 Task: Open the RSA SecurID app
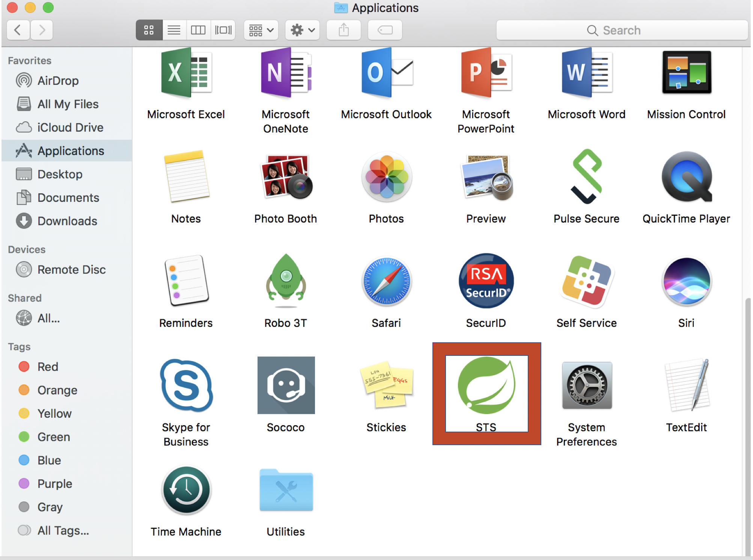click(486, 282)
